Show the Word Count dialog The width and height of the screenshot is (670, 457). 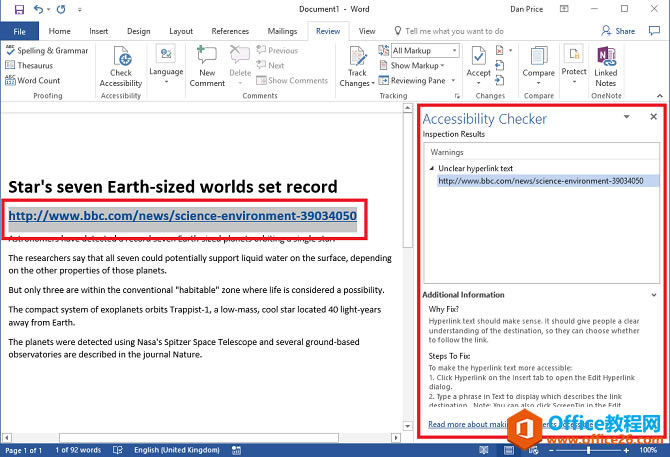point(38,80)
